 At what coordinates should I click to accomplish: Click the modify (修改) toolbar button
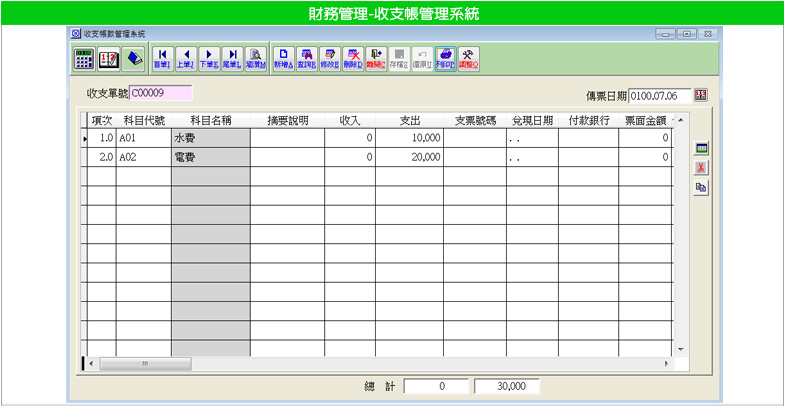329,58
